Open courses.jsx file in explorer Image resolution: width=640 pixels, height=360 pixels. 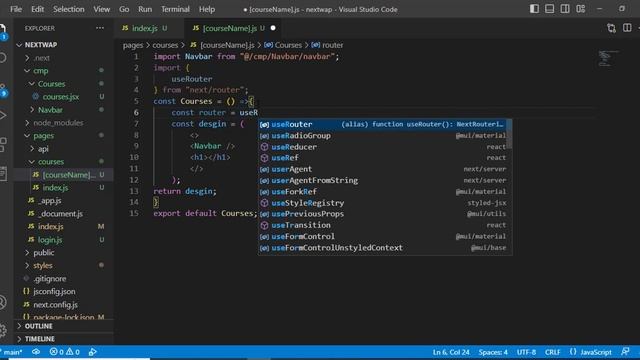tap(61, 97)
